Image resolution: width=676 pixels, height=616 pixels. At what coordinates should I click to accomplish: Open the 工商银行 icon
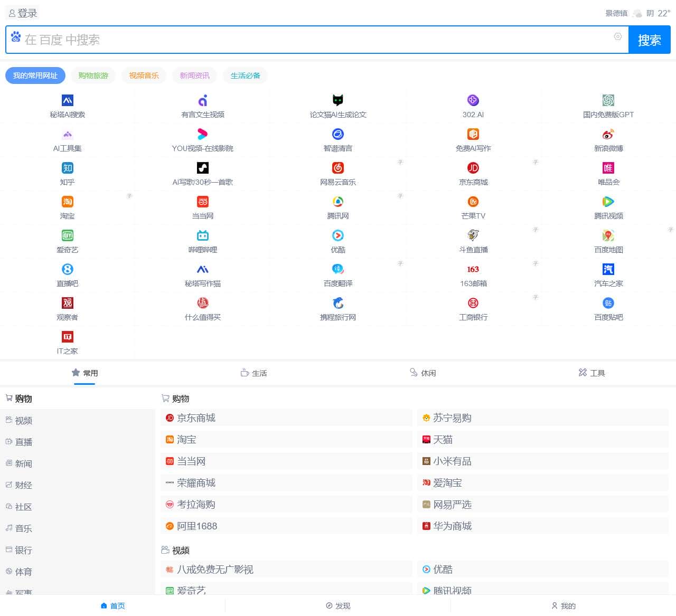coord(473,303)
